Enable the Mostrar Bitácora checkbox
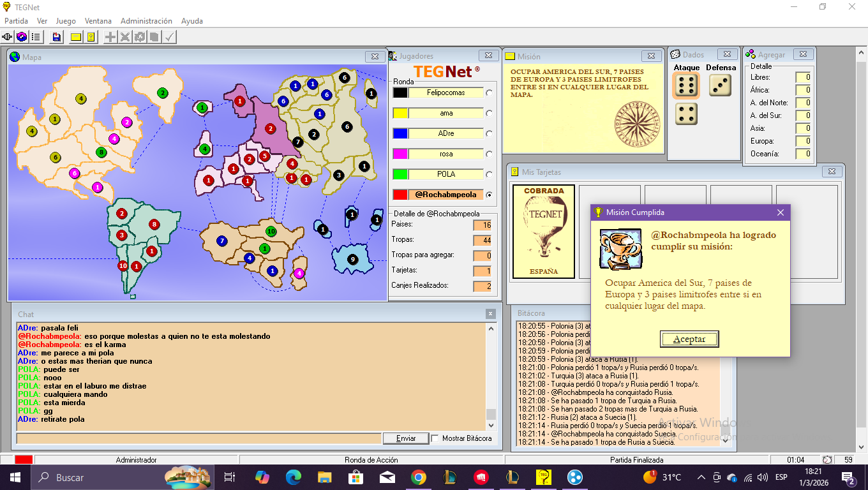868x490 pixels. [x=435, y=438]
